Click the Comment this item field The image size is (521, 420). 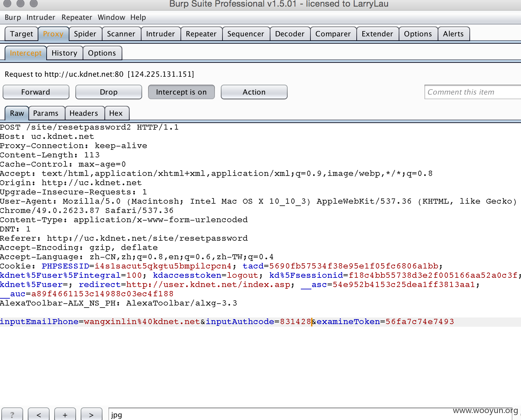[x=473, y=92]
